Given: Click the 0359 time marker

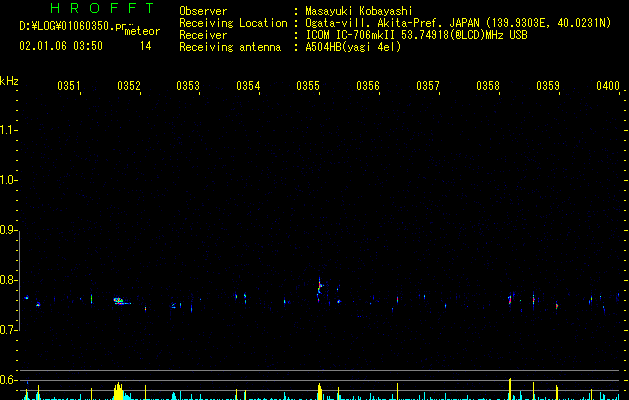Looking at the screenshot, I should 548,85.
